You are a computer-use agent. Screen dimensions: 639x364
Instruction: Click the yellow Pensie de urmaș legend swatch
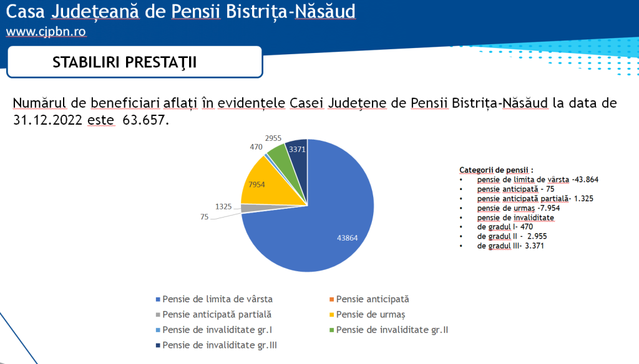tap(332, 315)
